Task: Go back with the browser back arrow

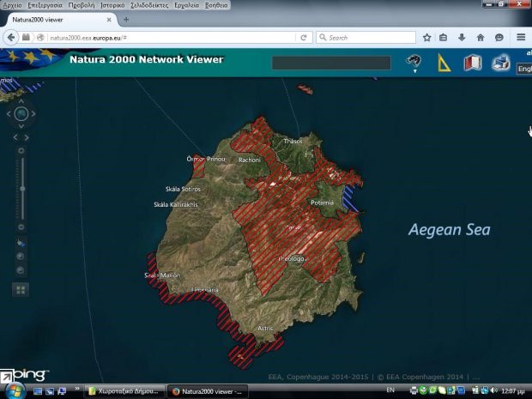Action: point(11,37)
